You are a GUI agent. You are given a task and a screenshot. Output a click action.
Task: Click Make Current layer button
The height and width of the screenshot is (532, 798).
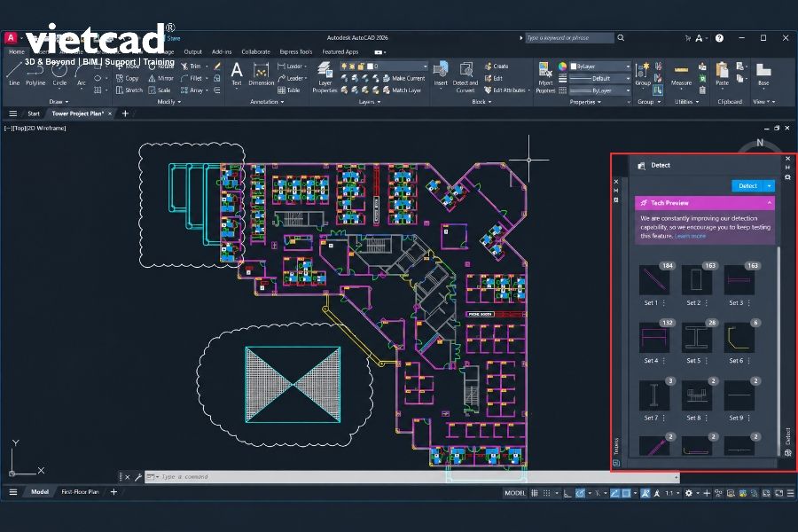pos(403,78)
